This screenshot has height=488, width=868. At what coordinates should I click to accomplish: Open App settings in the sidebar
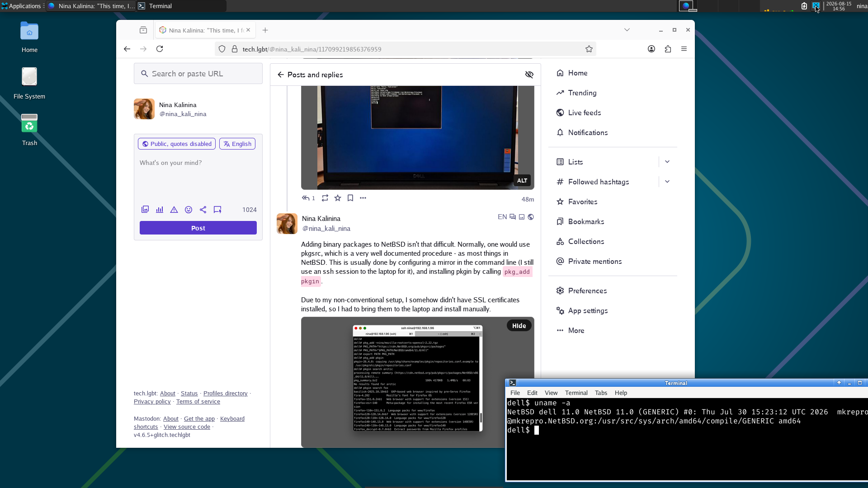(588, 310)
